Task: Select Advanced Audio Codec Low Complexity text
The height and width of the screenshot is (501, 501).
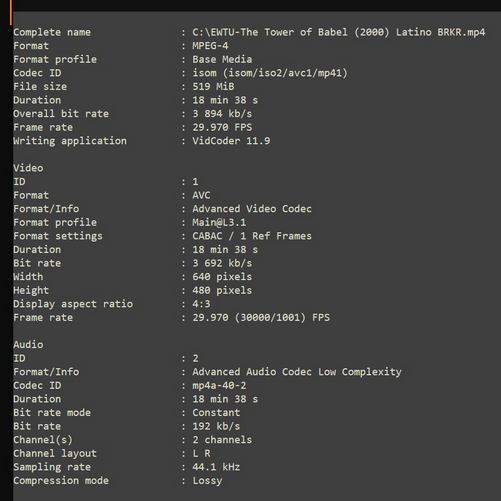Action: click(x=297, y=372)
